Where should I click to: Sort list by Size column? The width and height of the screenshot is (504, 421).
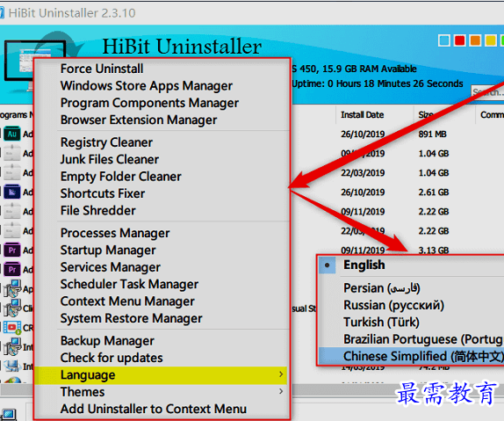(426, 115)
